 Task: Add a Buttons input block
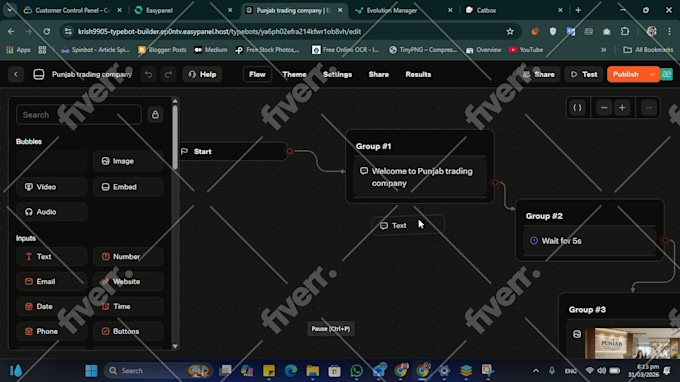pyautogui.click(x=128, y=331)
